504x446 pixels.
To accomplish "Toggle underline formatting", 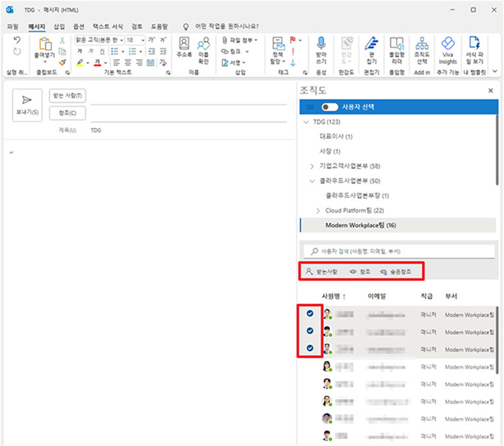I will pyautogui.click(x=102, y=51).
